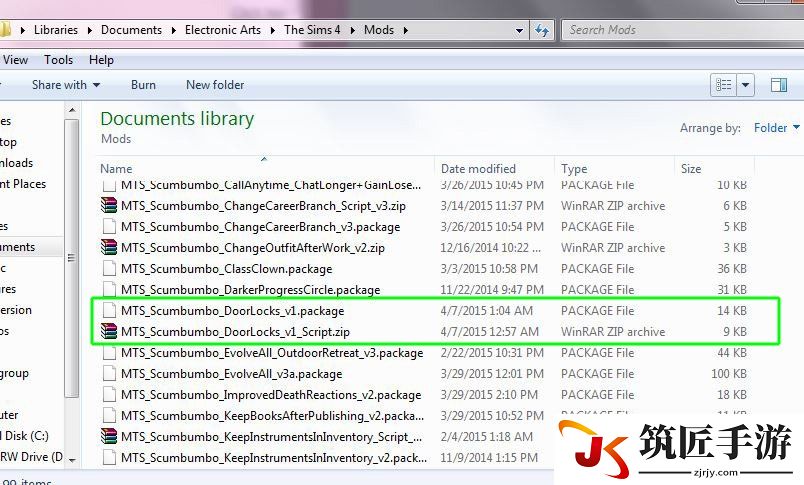This screenshot has height=485, width=804.
Task: Click the navigation pane scrollbar thumb
Action: click(72, 258)
